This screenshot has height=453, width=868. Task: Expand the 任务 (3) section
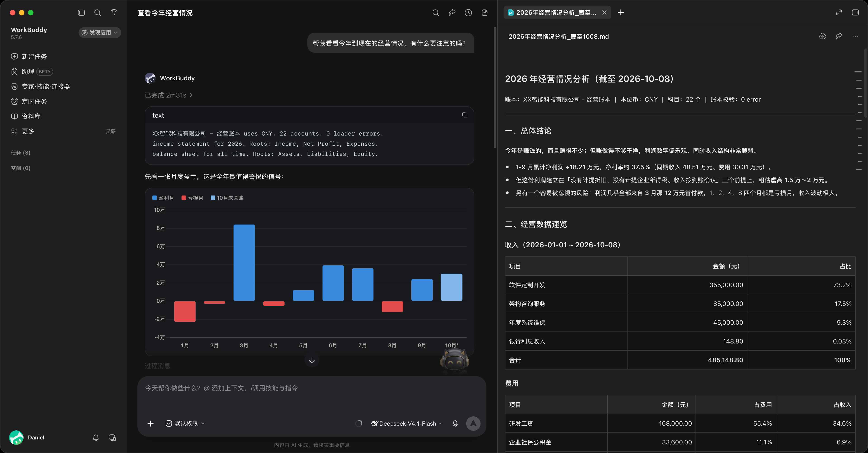pos(21,153)
